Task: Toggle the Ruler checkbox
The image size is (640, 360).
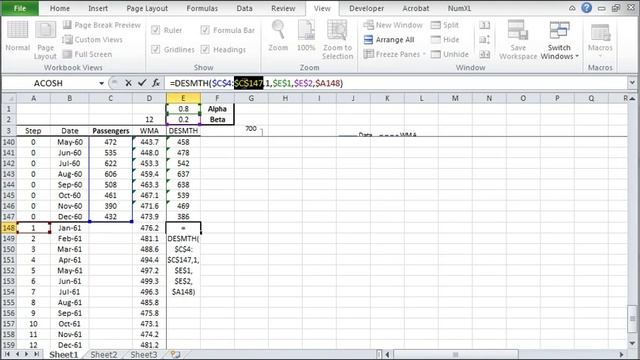Action: click(x=156, y=30)
